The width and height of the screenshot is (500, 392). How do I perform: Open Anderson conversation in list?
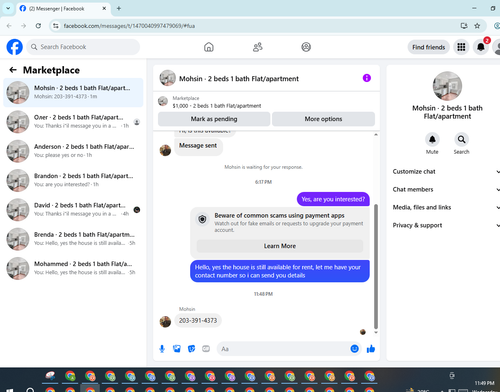73,151
